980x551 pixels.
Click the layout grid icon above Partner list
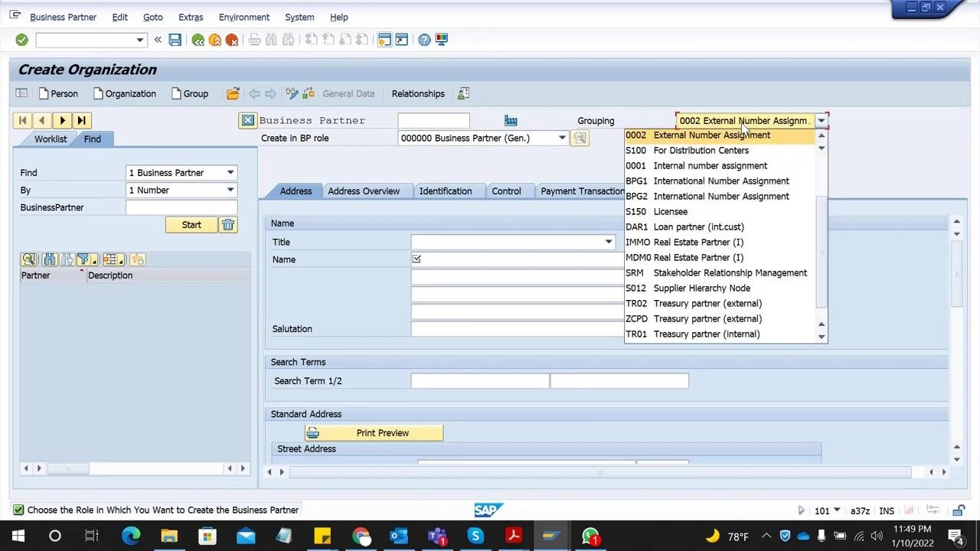point(113,259)
